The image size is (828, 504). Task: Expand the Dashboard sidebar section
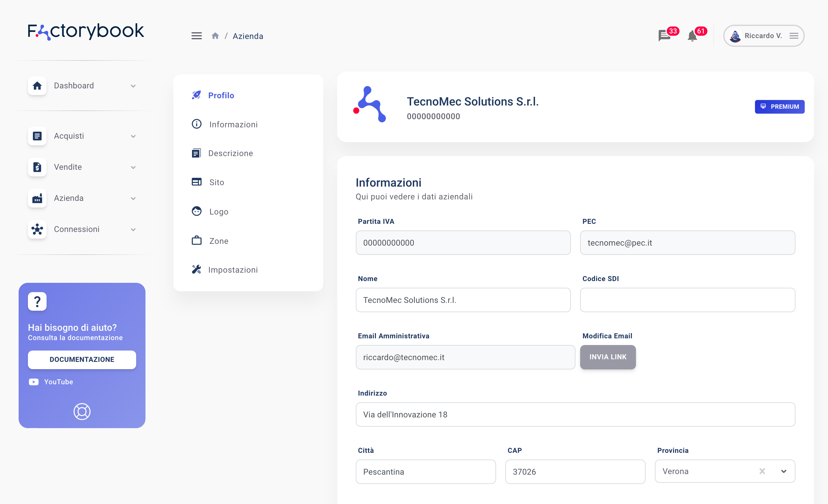coord(133,86)
